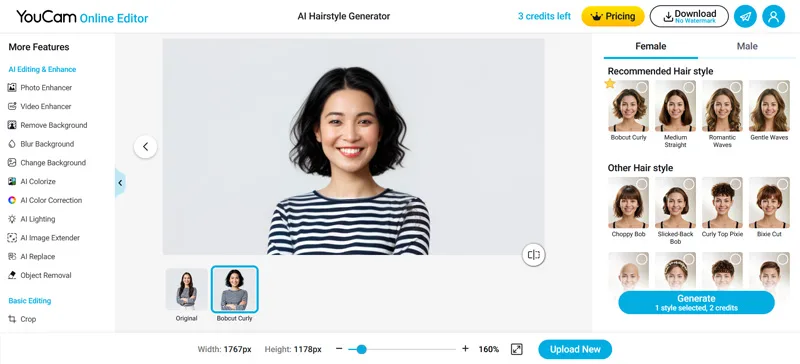The image size is (800, 364).
Task: Check the Gentle Waves hairstyle option
Action: tap(783, 87)
